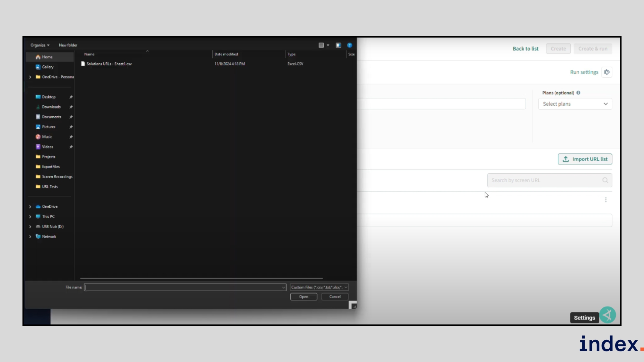This screenshot has height=362, width=644.
Task: Expand the Select plans dropdown
Action: coord(575,104)
